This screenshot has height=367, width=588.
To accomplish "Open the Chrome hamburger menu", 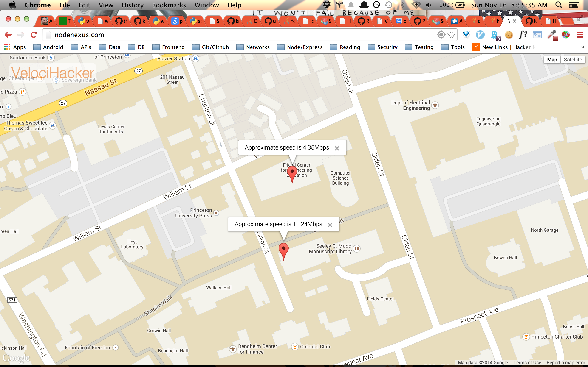I will point(580,35).
